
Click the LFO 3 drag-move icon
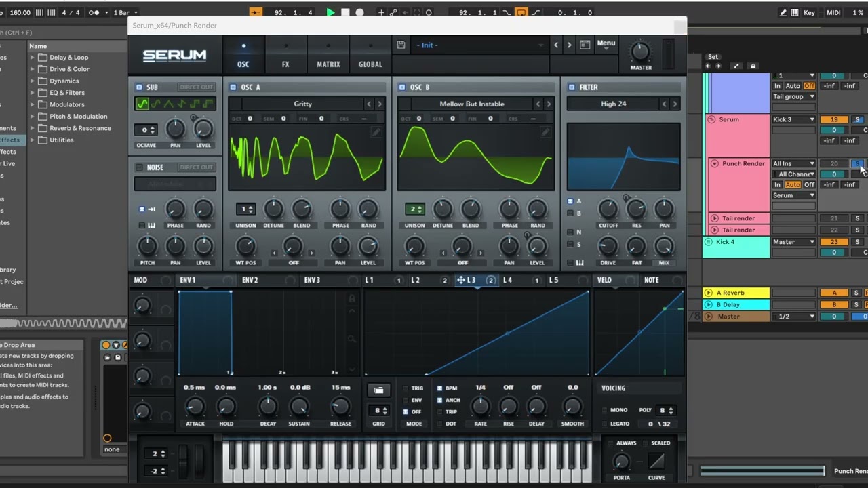[x=461, y=280]
